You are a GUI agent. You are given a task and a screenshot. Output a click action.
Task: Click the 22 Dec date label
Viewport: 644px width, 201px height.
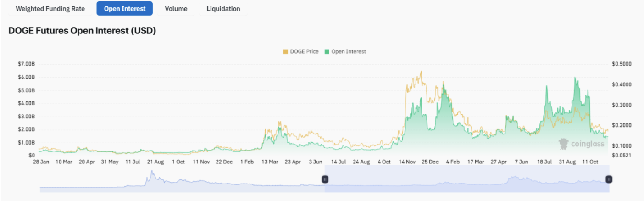coord(224,162)
